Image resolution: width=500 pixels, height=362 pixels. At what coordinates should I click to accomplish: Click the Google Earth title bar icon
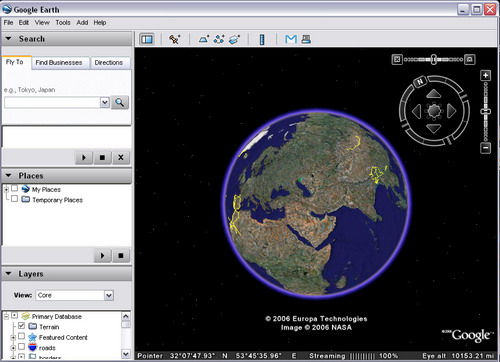pyautogui.click(x=7, y=9)
